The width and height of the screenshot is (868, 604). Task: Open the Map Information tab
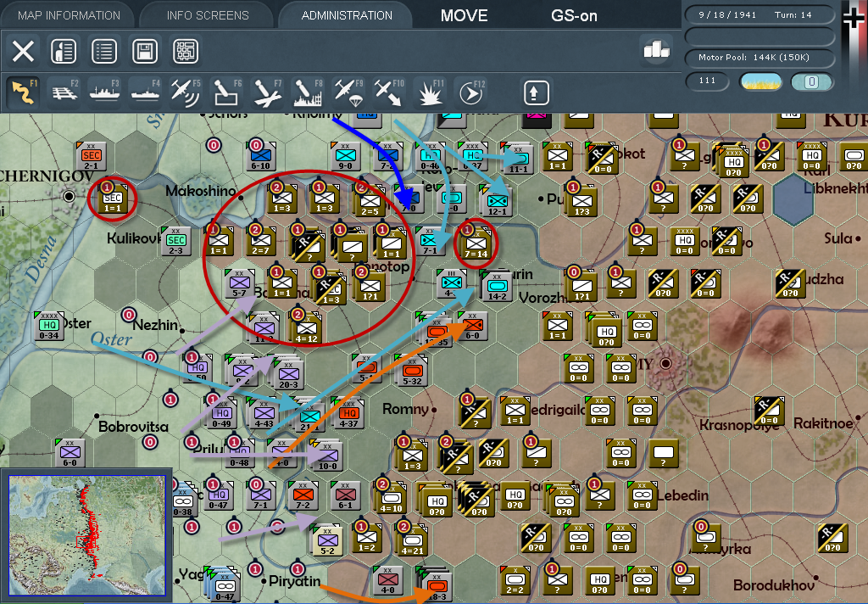coord(69,15)
